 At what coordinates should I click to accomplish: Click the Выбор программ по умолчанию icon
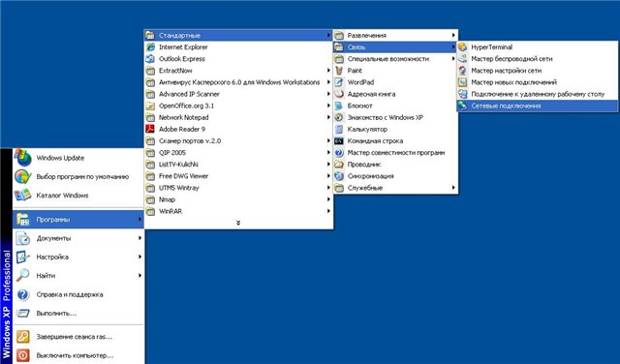[23, 176]
